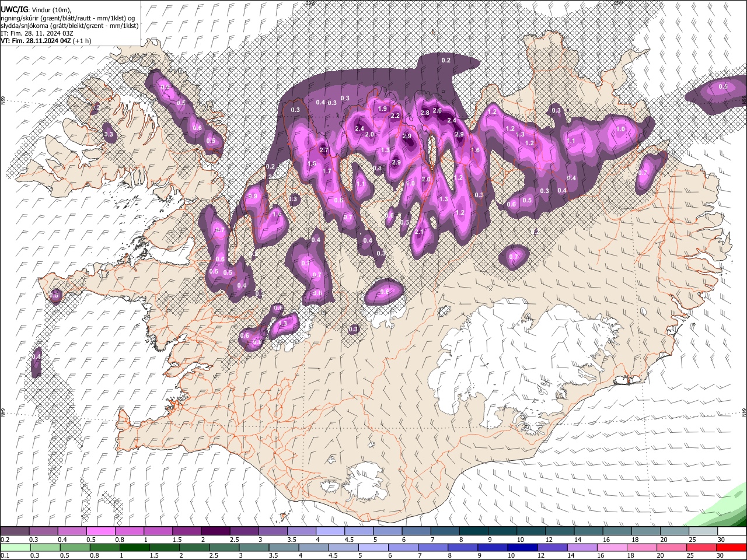Select the coral 25 swatch in lower legend row
Viewport: 747px width, 560px height.
pos(701,547)
